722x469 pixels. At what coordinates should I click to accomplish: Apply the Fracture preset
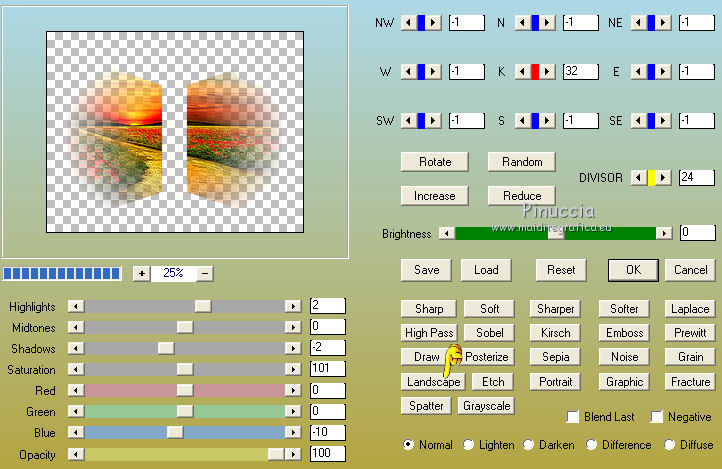[690, 382]
